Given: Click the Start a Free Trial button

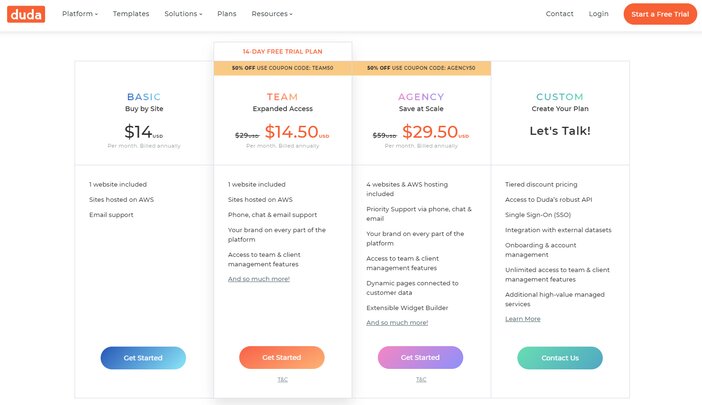Looking at the screenshot, I should click(660, 14).
